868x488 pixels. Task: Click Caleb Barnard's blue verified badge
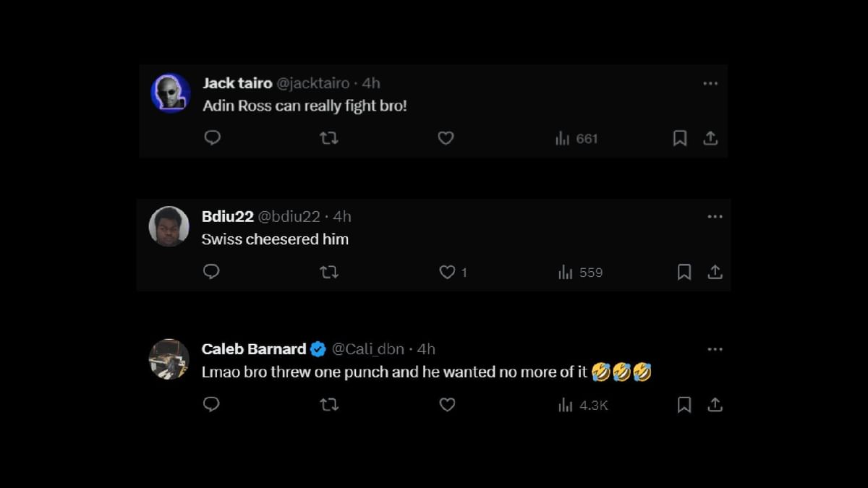[319, 348]
